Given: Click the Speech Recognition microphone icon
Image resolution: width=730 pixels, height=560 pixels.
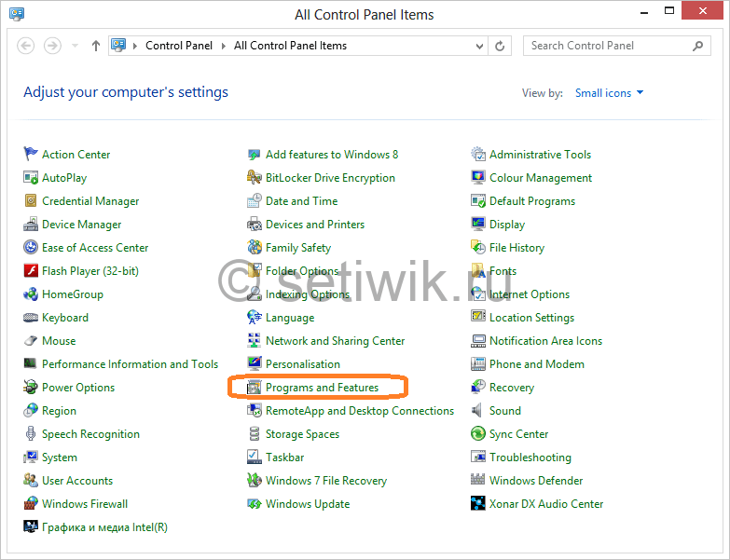Looking at the screenshot, I should [x=31, y=433].
